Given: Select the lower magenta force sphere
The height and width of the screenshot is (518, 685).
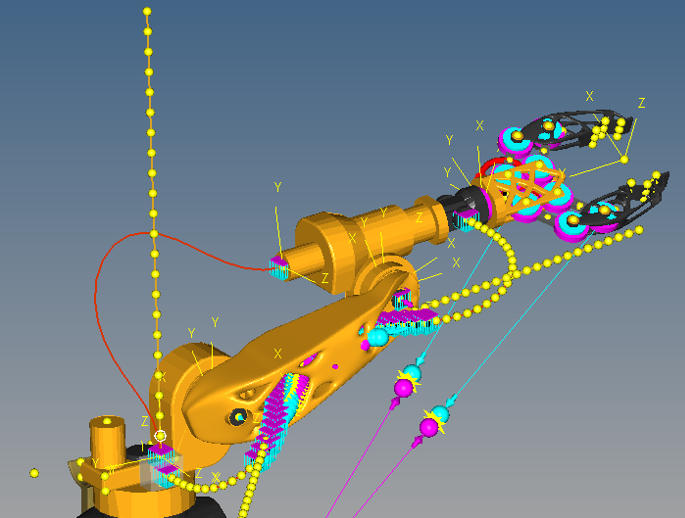Looking at the screenshot, I should pyautogui.click(x=429, y=427).
